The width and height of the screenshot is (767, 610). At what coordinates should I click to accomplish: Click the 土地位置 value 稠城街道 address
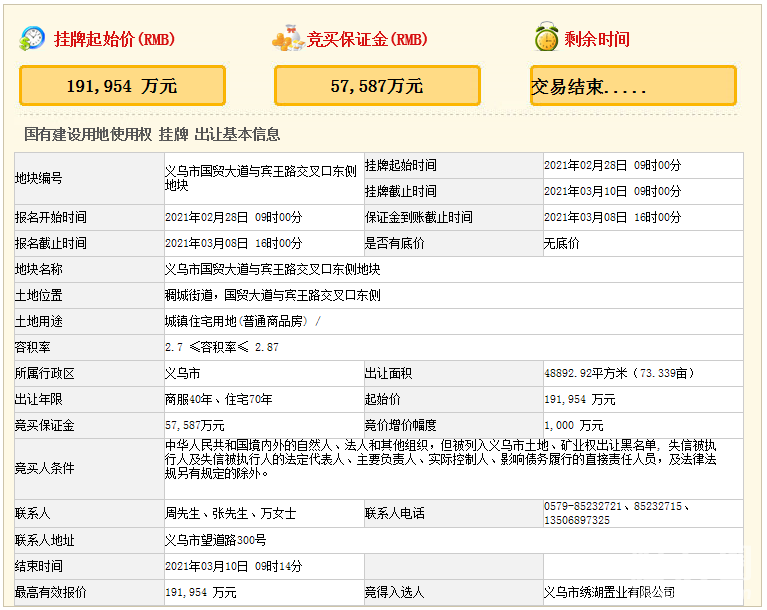(x=272, y=295)
